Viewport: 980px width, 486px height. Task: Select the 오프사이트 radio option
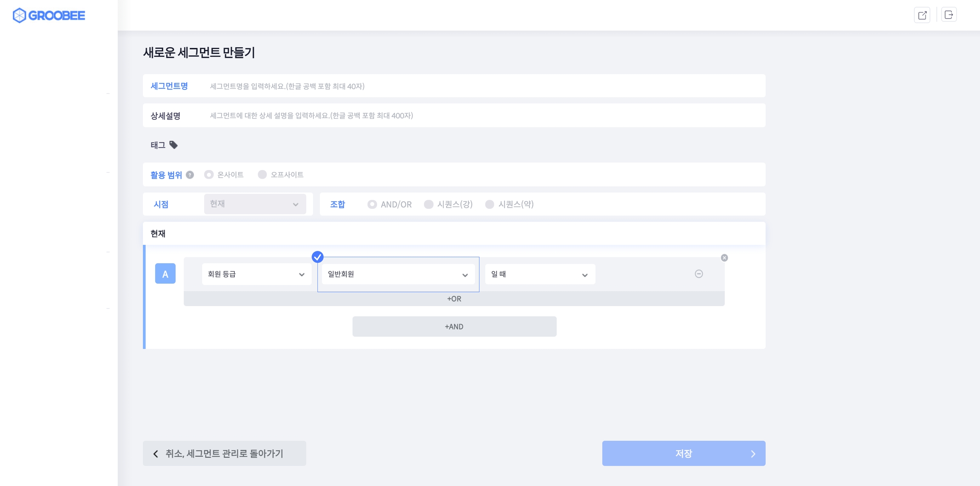click(x=262, y=175)
